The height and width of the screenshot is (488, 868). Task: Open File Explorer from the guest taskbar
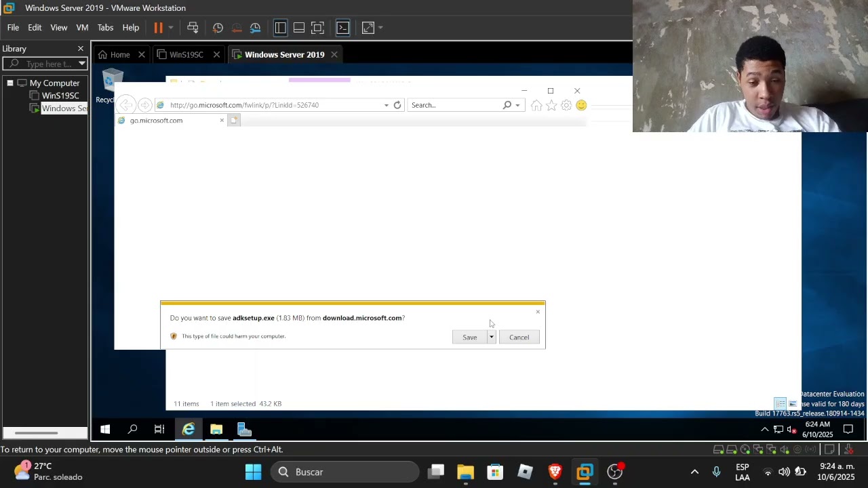(x=216, y=429)
